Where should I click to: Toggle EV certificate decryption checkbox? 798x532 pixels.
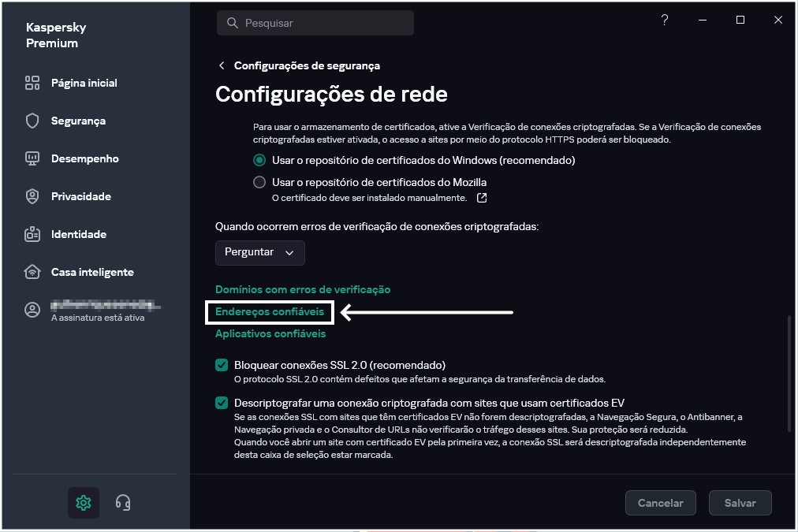pyautogui.click(x=222, y=403)
